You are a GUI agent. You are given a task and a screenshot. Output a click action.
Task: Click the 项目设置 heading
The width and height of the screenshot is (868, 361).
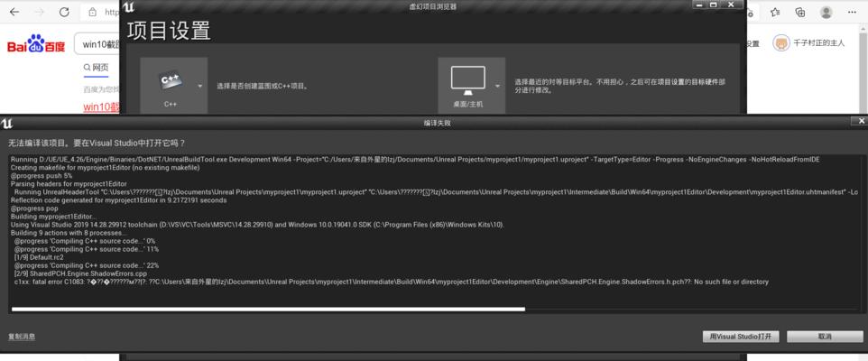tap(169, 31)
